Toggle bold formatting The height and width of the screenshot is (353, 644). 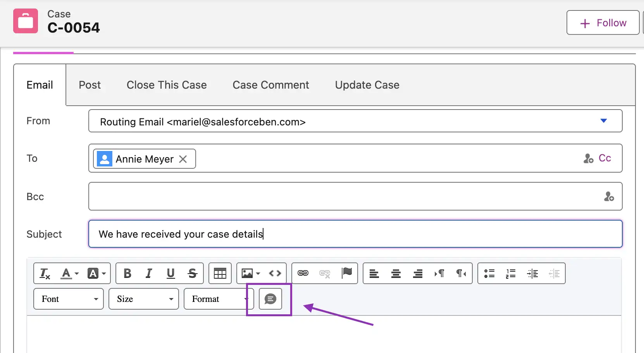tap(127, 273)
